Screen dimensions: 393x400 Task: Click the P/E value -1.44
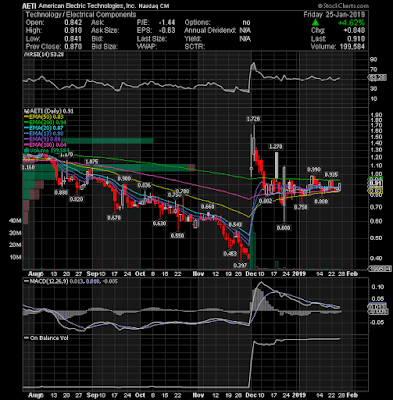pyautogui.click(x=168, y=23)
